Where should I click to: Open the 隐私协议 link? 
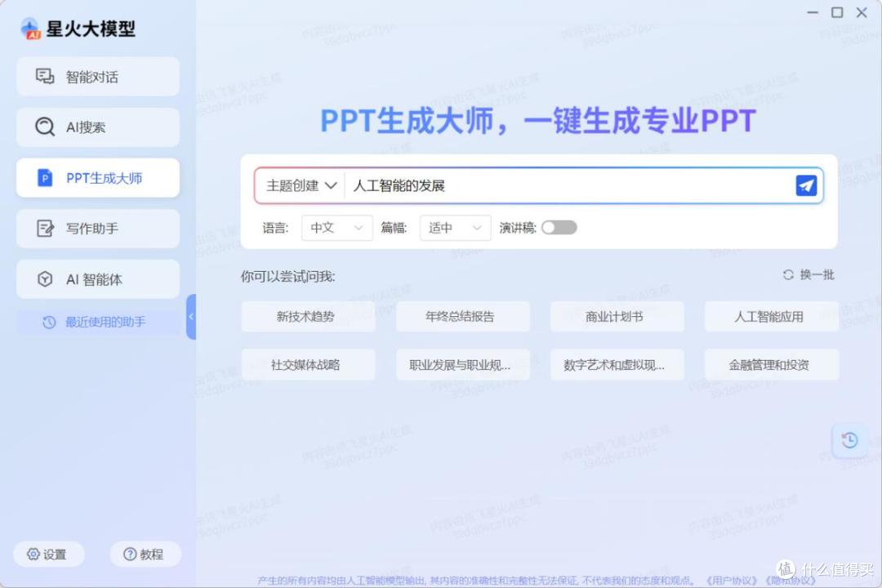791,581
